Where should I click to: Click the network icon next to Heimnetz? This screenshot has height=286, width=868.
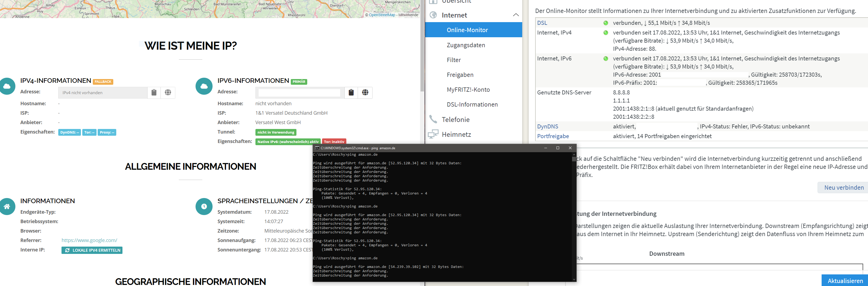(433, 134)
